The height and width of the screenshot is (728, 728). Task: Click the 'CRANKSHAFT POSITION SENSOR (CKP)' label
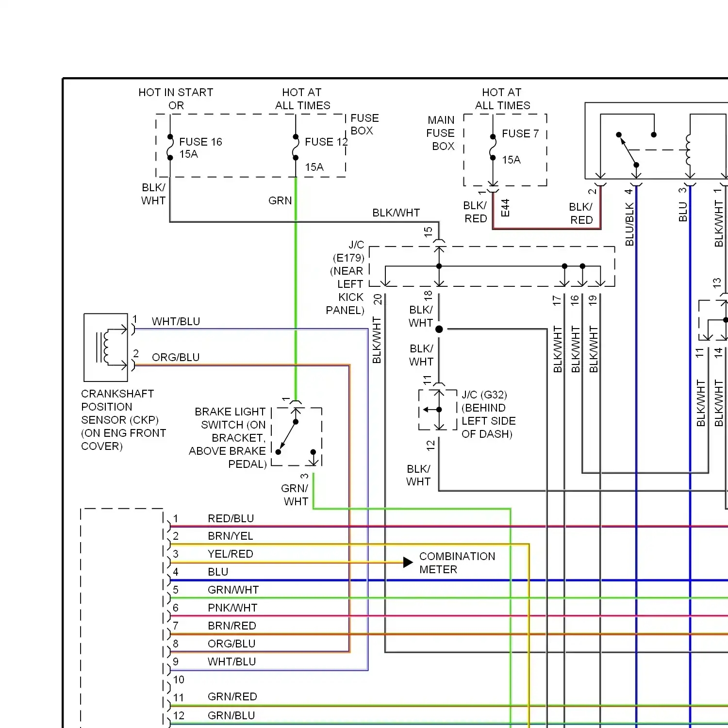(x=123, y=420)
